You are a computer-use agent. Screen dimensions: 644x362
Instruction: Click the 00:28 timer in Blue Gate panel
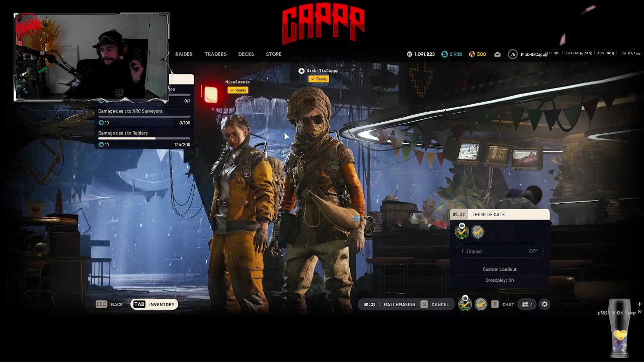point(458,215)
